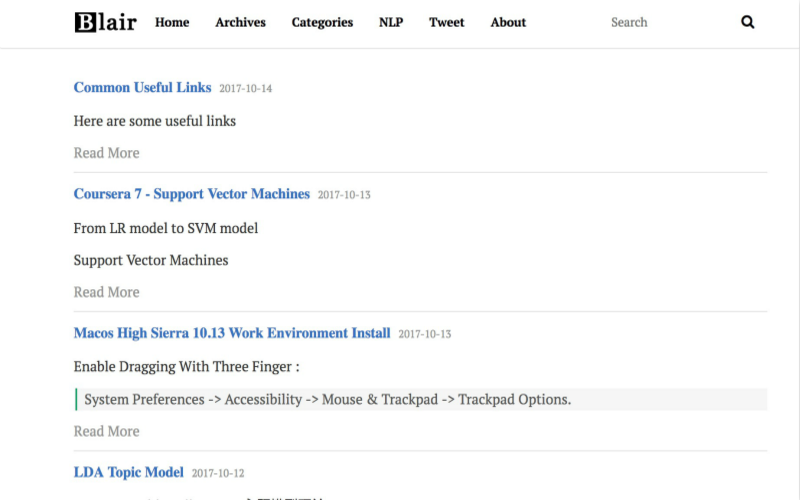Image resolution: width=800 pixels, height=500 pixels.
Task: Click the System Preferences blockquote text
Action: [x=327, y=399]
